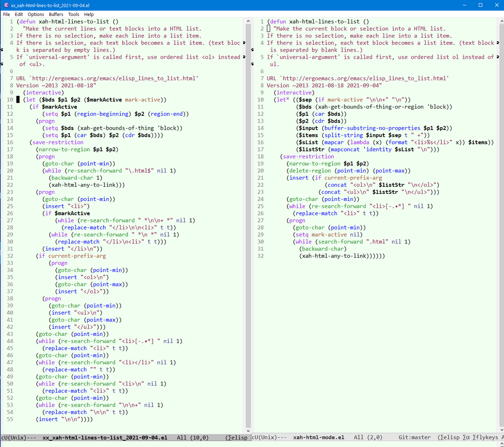Viewport: 504px width, 447px height.
Task: Open the elisp major-mode menu in left mode line
Action: 239,437
